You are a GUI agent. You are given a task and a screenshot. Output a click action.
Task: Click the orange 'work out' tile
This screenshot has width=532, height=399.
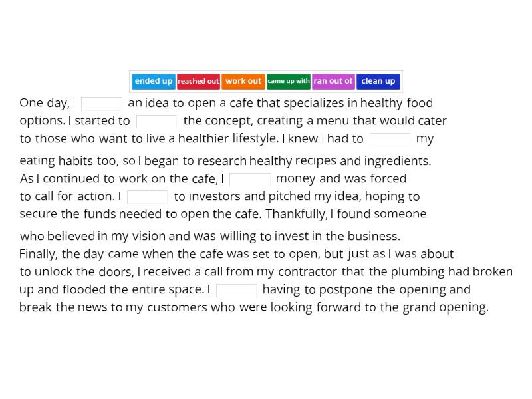(243, 81)
